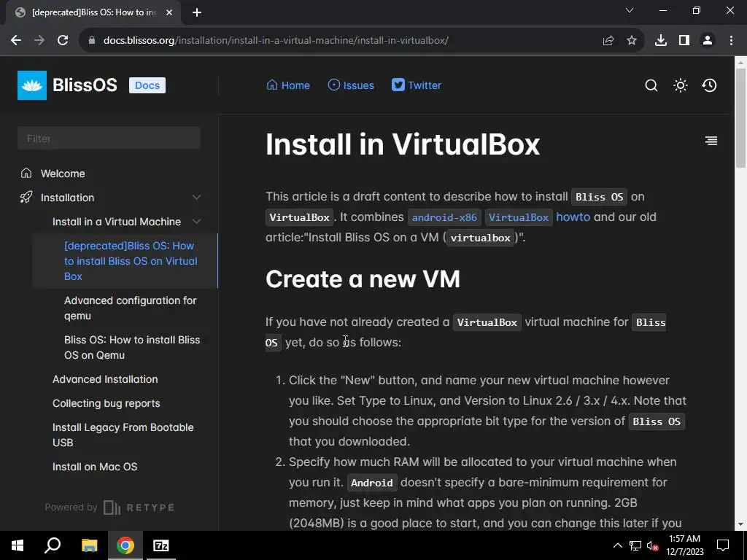Viewport: 747px width, 560px height.
Task: Select Install in a Virtual Machine
Action: click(x=117, y=222)
